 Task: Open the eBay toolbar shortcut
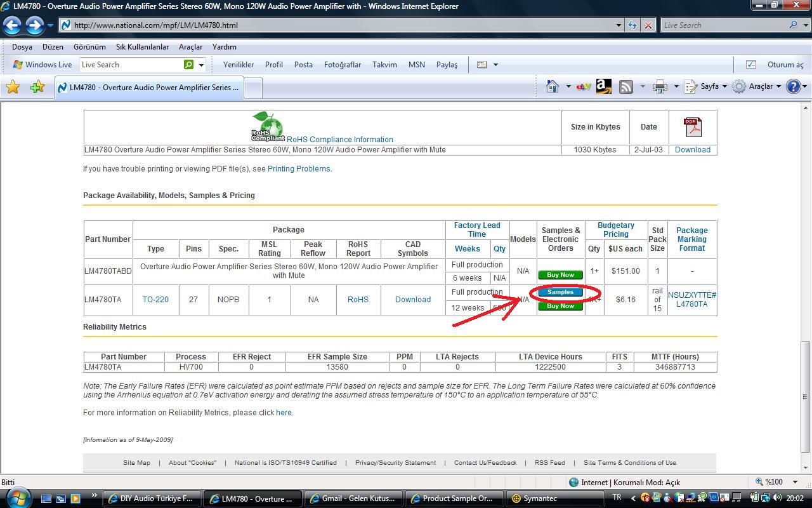[x=583, y=87]
